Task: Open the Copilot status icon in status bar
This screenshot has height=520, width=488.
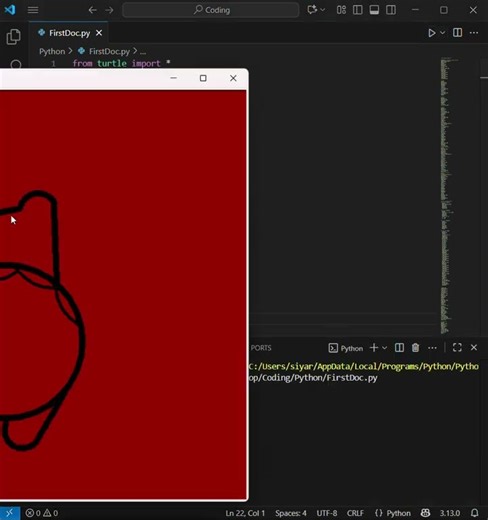Action: pyautogui.click(x=425, y=513)
